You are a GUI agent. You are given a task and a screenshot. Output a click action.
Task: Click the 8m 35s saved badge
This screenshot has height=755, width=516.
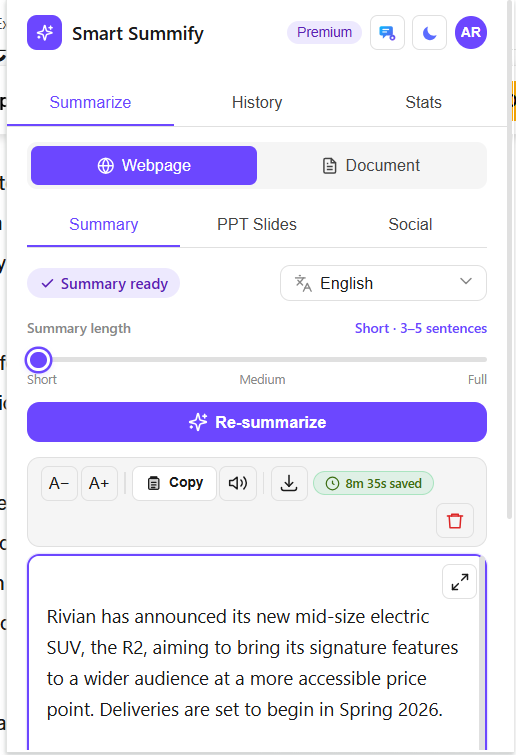[374, 483]
